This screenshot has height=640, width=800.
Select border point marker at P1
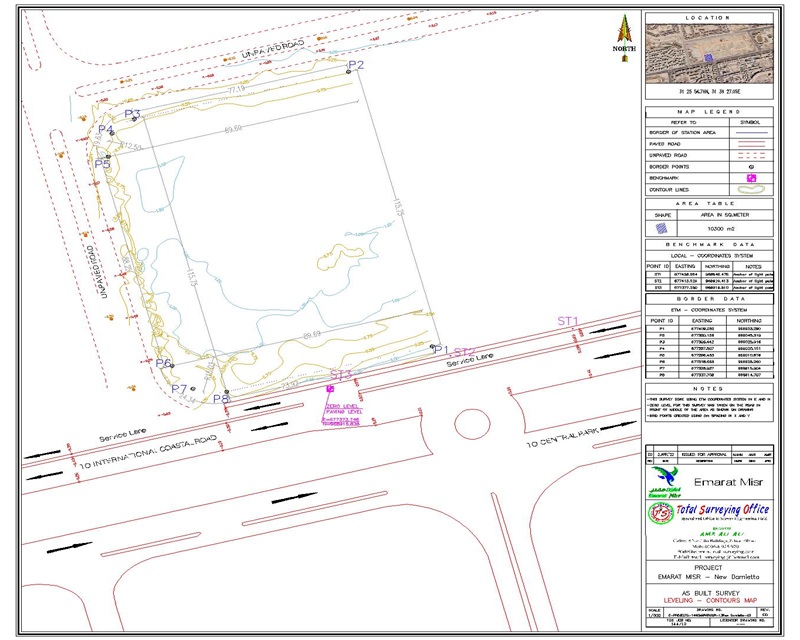[x=432, y=347]
